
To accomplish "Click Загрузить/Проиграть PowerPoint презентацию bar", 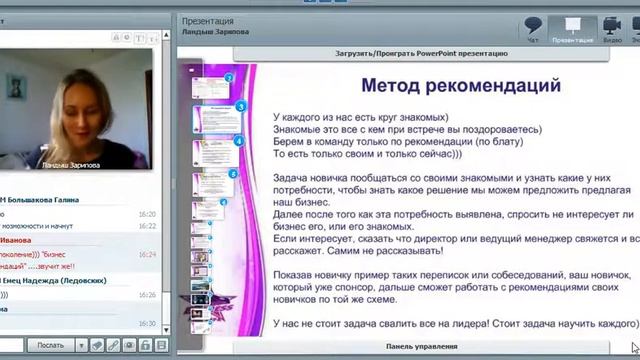I will tap(421, 53).
